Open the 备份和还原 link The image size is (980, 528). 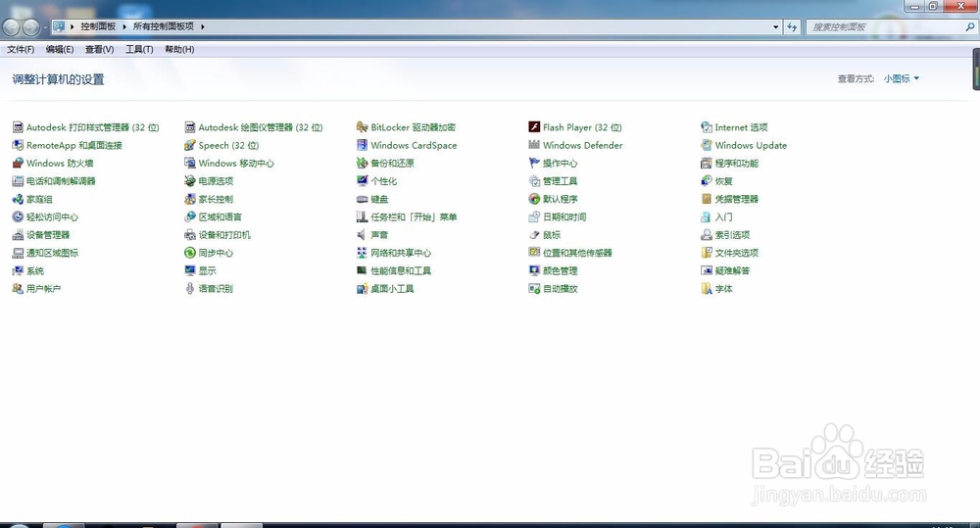393,163
